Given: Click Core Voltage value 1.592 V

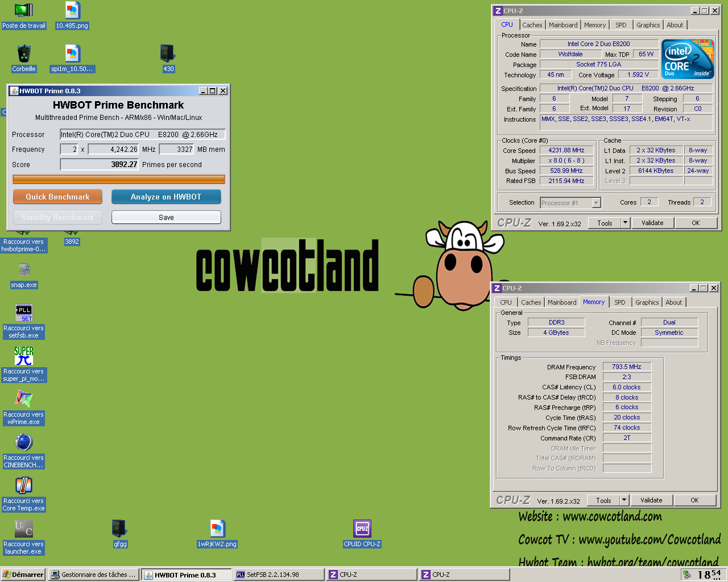Looking at the screenshot, I should point(638,74).
